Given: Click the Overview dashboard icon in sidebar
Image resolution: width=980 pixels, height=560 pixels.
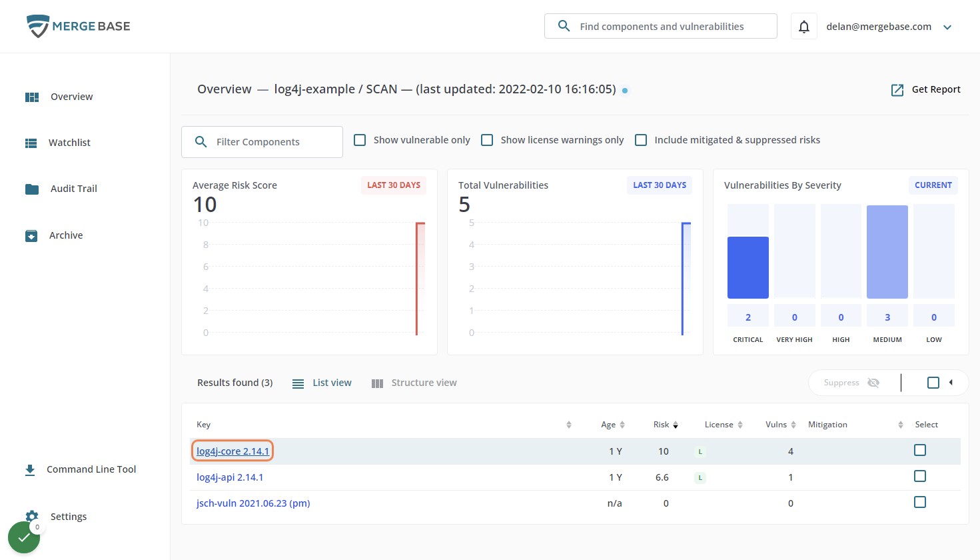Looking at the screenshot, I should pos(32,97).
